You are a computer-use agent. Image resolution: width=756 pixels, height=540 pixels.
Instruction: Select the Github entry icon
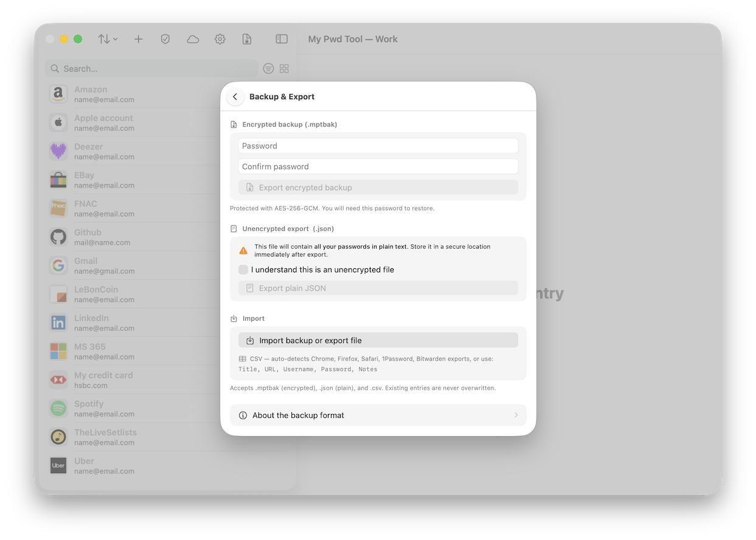tap(58, 237)
